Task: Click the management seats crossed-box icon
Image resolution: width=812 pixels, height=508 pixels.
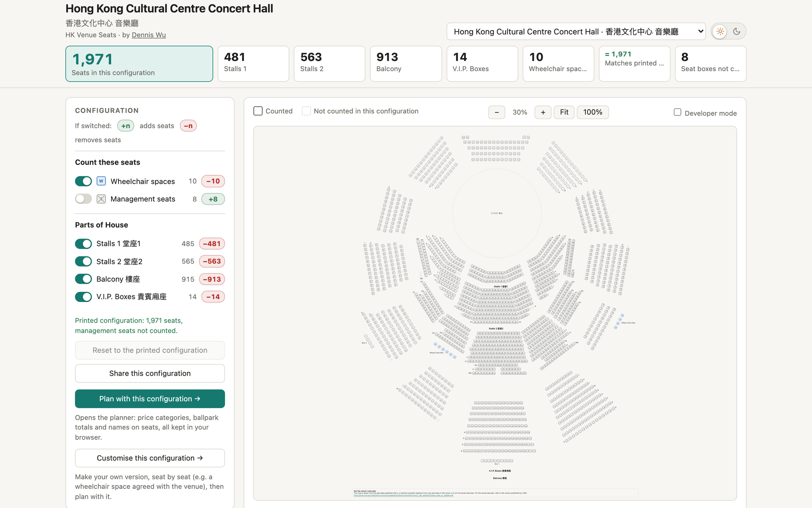Action: click(x=101, y=199)
